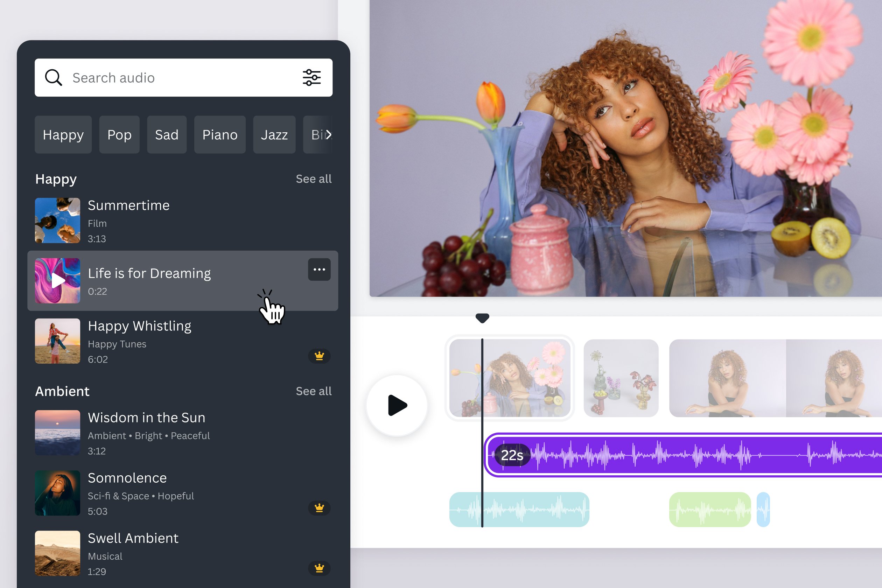This screenshot has width=882, height=588.
Task: Select the Piano genre filter
Action: (219, 134)
